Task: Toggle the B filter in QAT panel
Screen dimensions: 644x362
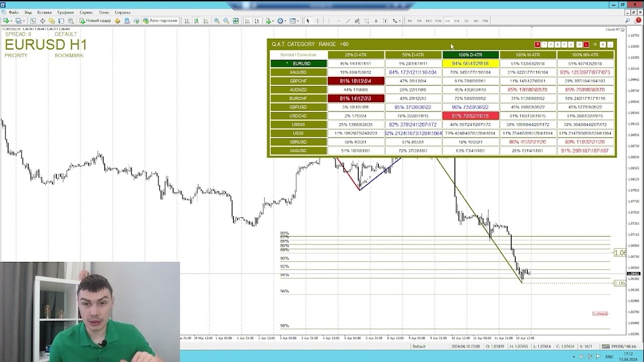Action: pyautogui.click(x=557, y=45)
